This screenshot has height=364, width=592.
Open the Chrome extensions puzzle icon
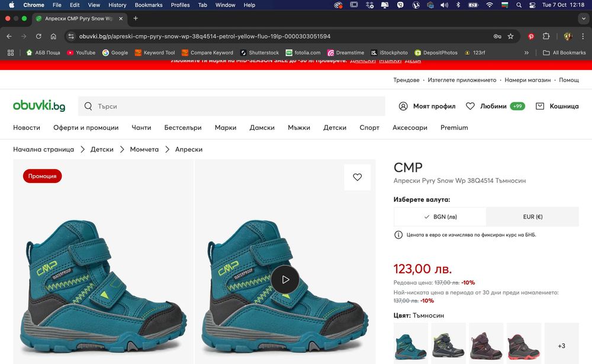[546, 36]
